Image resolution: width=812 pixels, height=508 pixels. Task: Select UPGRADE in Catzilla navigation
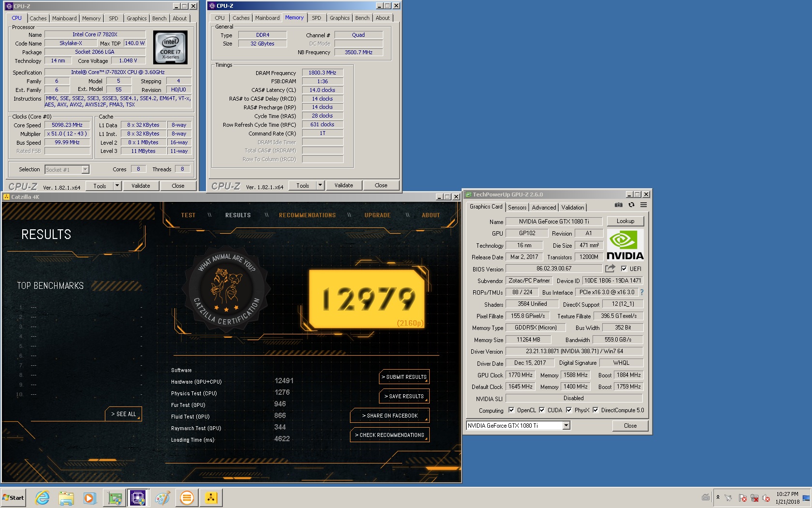coord(377,215)
